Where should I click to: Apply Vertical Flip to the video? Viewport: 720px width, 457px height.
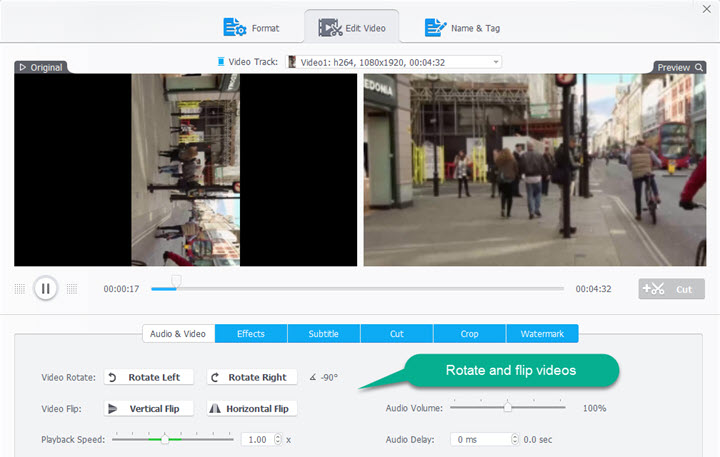(x=149, y=408)
